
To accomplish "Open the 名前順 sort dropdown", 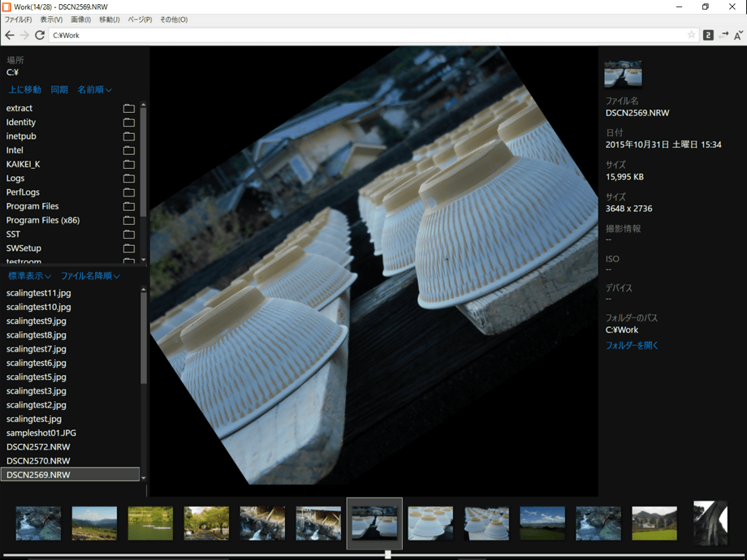I will point(94,89).
